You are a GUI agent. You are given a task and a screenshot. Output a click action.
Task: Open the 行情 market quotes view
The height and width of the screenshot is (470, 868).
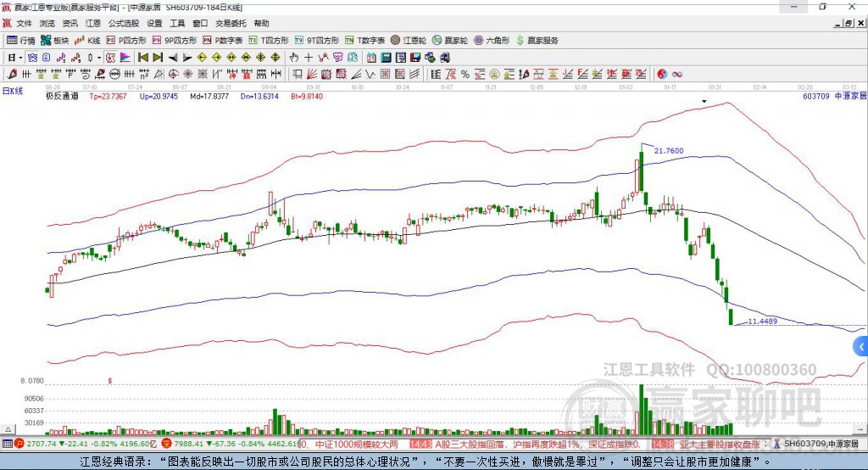[x=20, y=41]
